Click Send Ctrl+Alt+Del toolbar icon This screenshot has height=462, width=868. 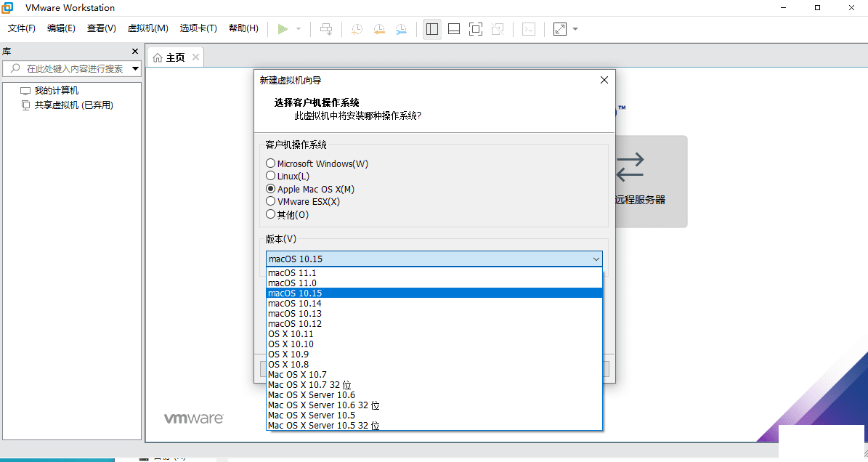[x=327, y=29]
